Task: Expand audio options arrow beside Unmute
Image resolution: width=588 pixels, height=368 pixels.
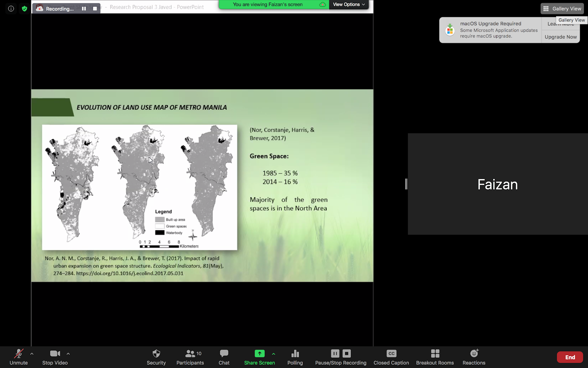Action: pyautogui.click(x=32, y=354)
